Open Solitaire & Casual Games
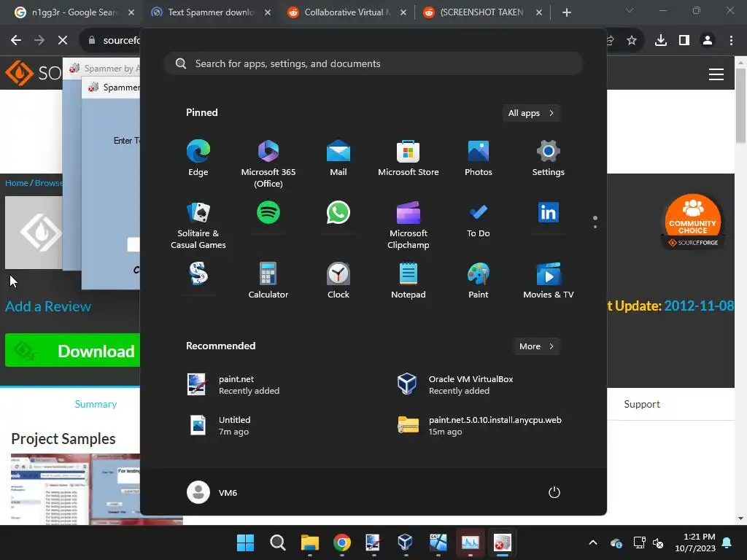 click(198, 225)
